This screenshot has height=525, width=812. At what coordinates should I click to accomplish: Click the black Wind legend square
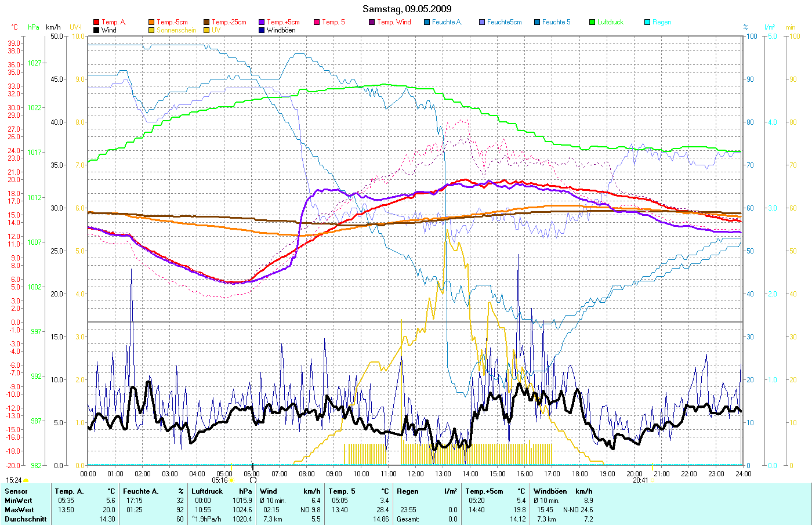click(96, 30)
